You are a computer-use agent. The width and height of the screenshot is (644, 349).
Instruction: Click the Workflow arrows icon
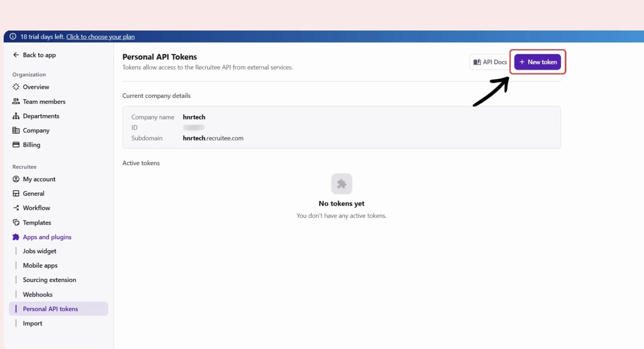[16, 208]
